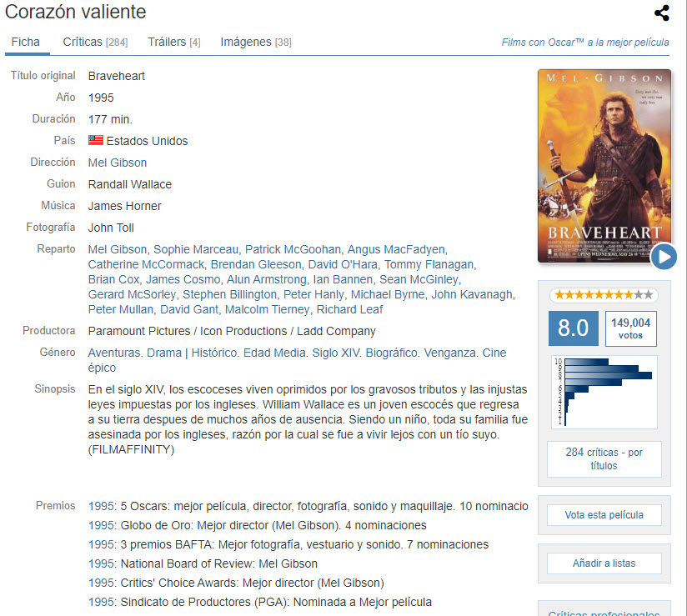Click Sophie Marceau in the cast
Viewport: 687px width, 616px height.
click(x=195, y=249)
